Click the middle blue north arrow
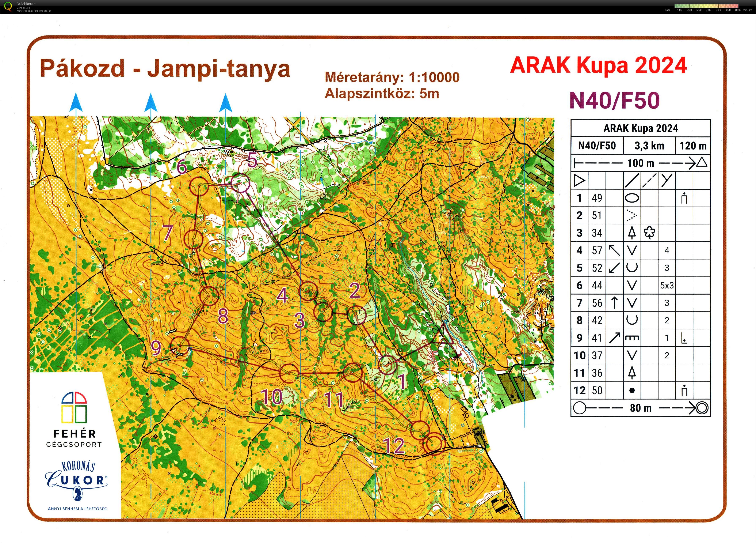Viewport: 756px width, 543px height. click(151, 102)
